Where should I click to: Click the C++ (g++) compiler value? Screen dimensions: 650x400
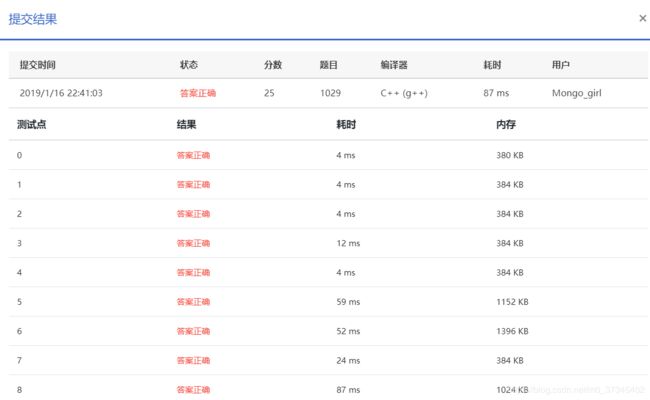click(x=404, y=93)
